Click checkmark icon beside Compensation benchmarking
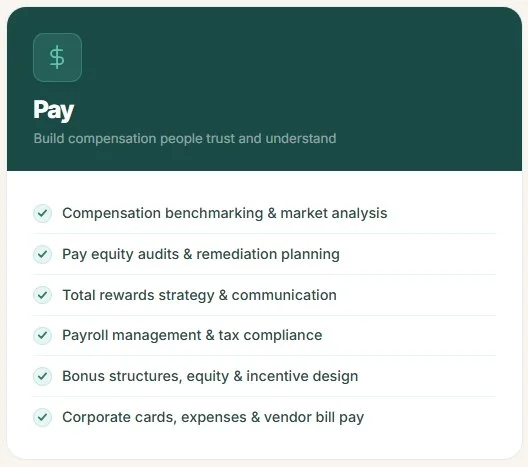This screenshot has height=467, width=528. pos(42,213)
